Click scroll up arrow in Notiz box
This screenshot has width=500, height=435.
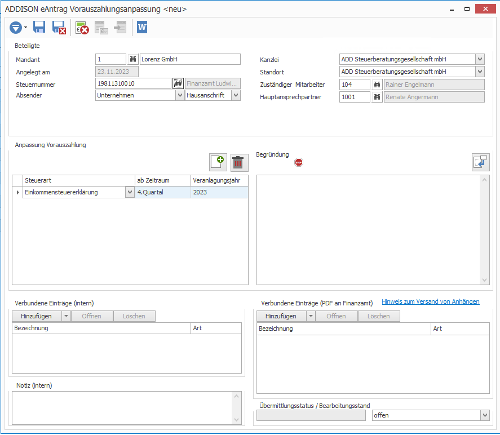click(236, 396)
